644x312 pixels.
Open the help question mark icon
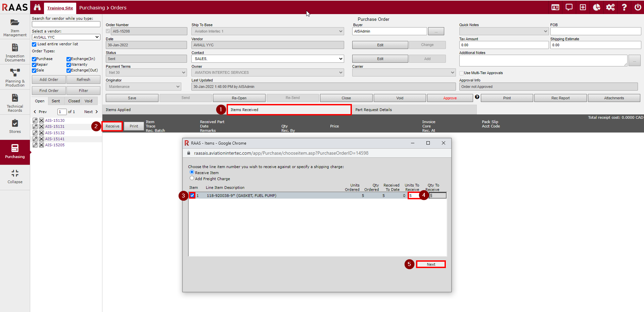[x=624, y=7]
